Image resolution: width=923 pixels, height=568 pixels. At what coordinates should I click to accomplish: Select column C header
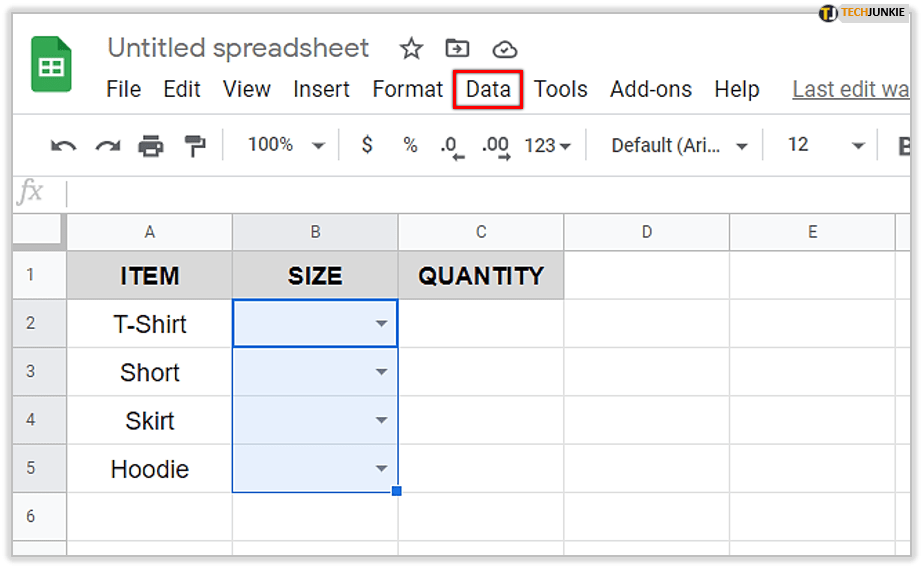[x=481, y=232]
